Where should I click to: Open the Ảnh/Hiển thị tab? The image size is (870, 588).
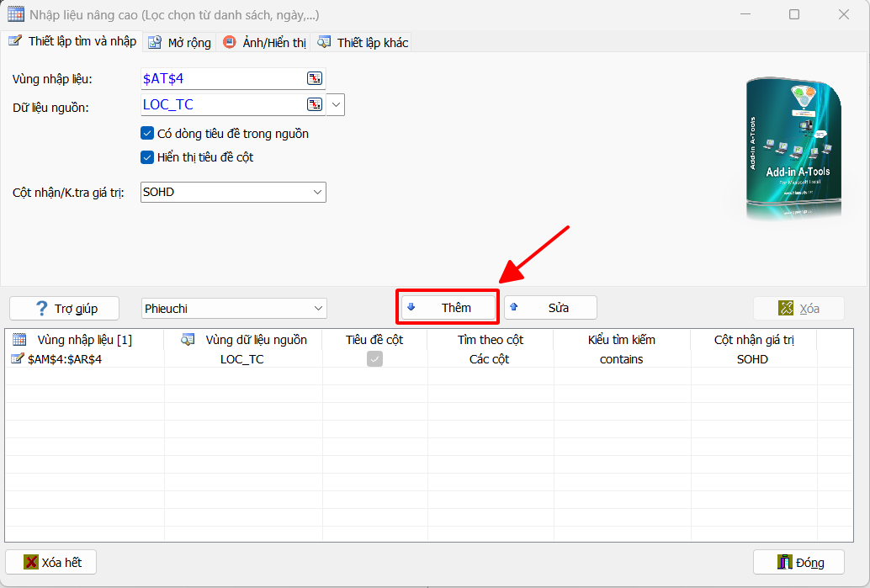tap(264, 42)
